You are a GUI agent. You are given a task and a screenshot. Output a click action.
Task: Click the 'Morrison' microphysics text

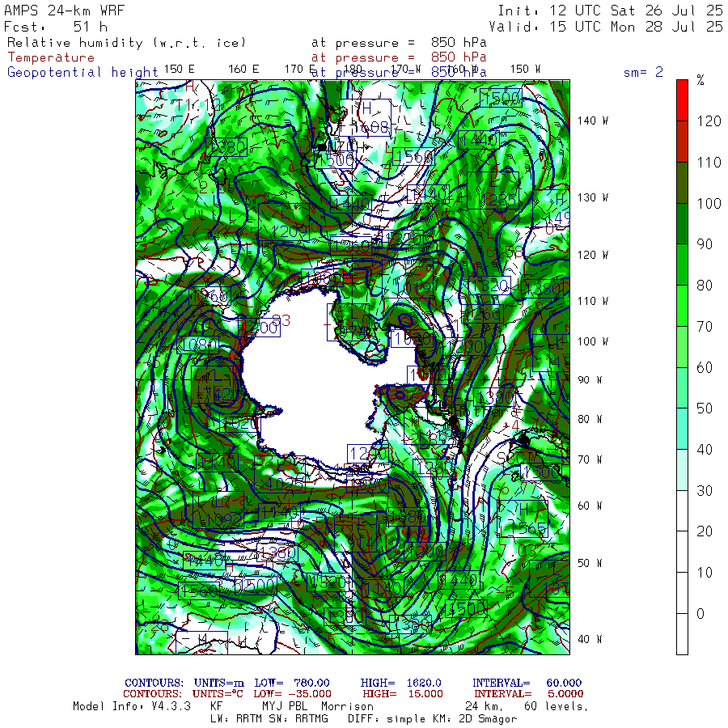pyautogui.click(x=347, y=706)
